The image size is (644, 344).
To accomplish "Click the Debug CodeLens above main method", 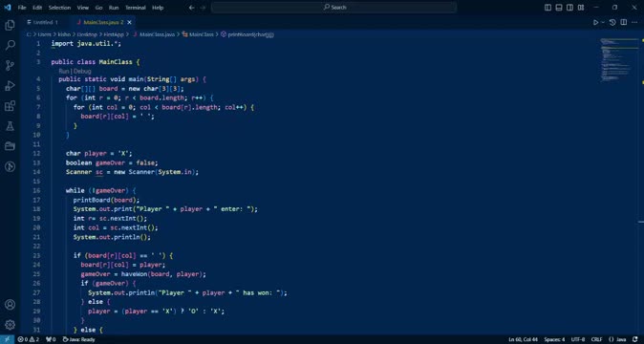I will pyautogui.click(x=82, y=71).
